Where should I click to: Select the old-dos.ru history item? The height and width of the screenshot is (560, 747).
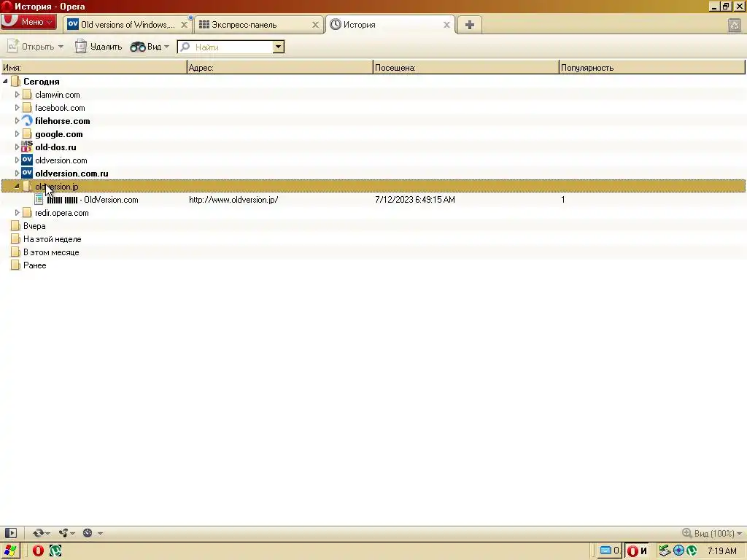[55, 147]
